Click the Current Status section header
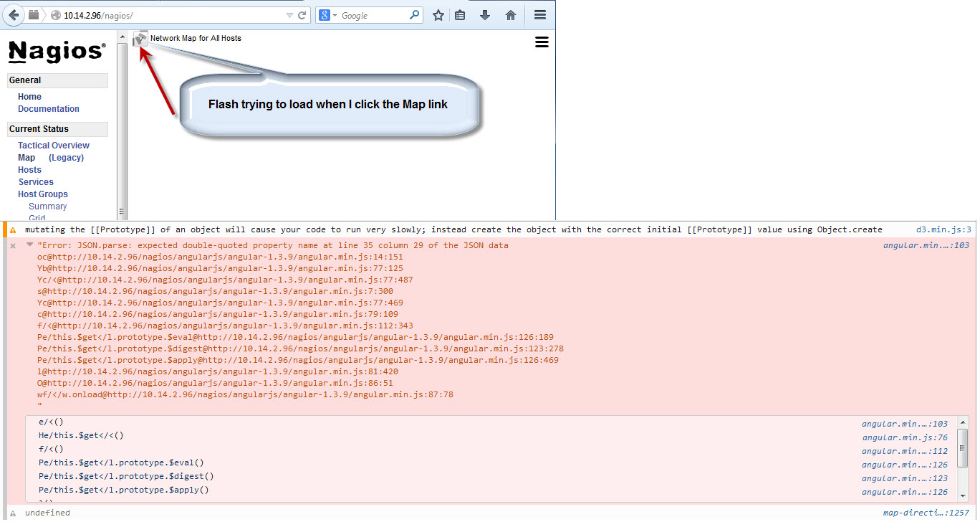Screen dimensions: 980x522 [x=57, y=129]
